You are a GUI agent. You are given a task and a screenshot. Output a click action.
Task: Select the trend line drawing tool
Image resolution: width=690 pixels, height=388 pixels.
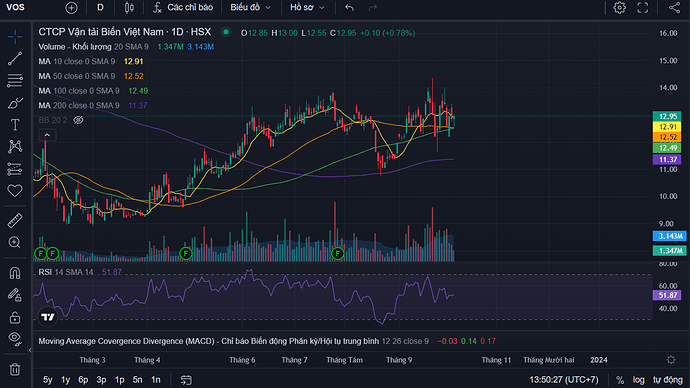coord(15,59)
